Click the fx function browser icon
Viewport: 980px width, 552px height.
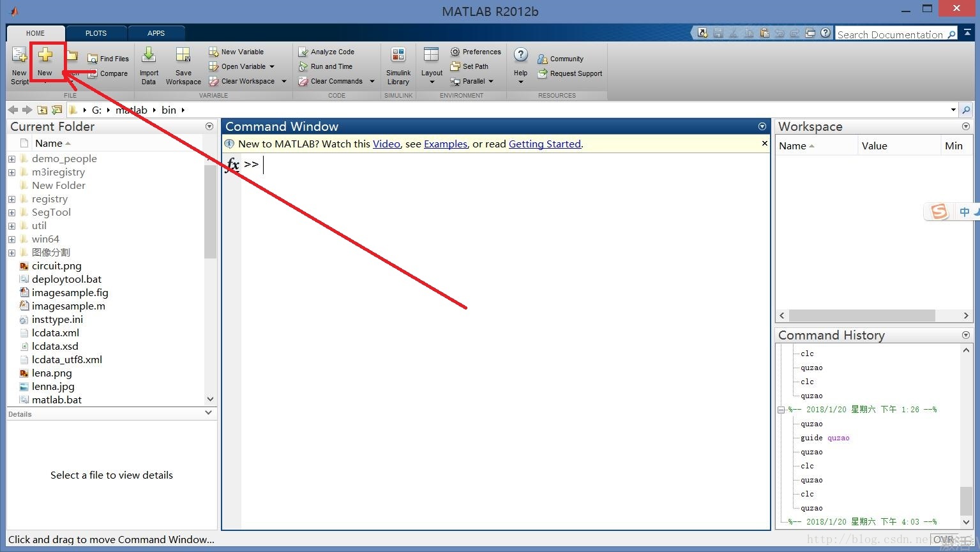point(233,165)
